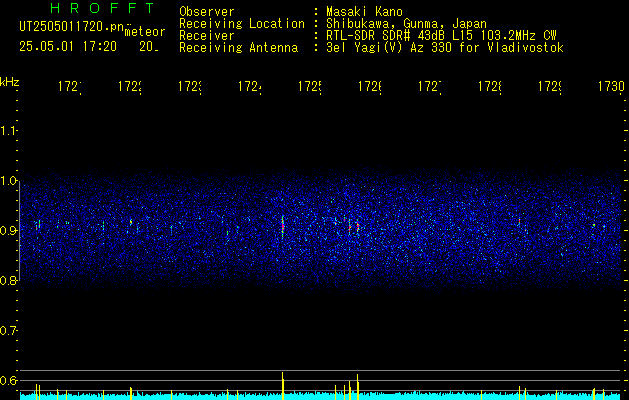
Task: Click the 1730 time axis label
Action: coord(611,87)
